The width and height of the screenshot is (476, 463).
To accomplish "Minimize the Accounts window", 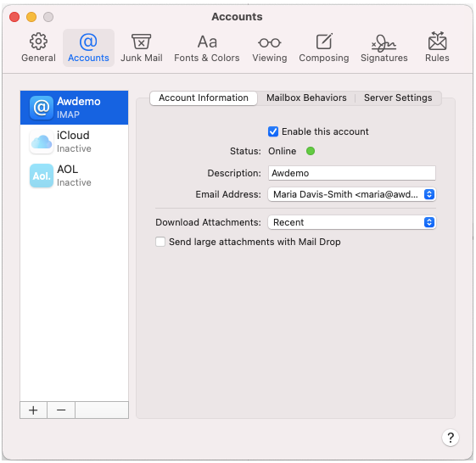I will coord(31,17).
